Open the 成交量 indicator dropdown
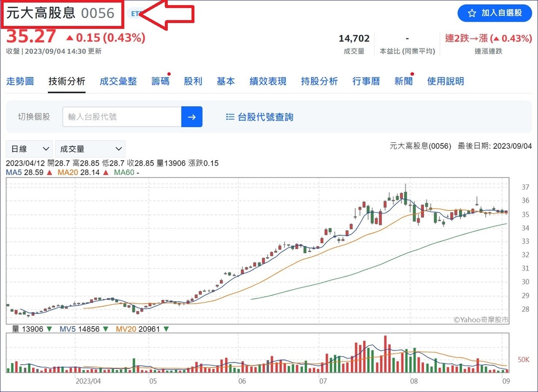 (90, 149)
